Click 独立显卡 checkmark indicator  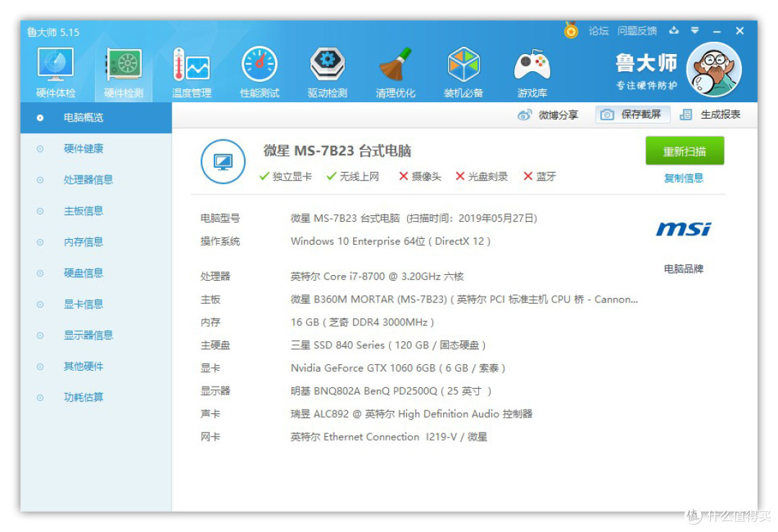[286, 176]
